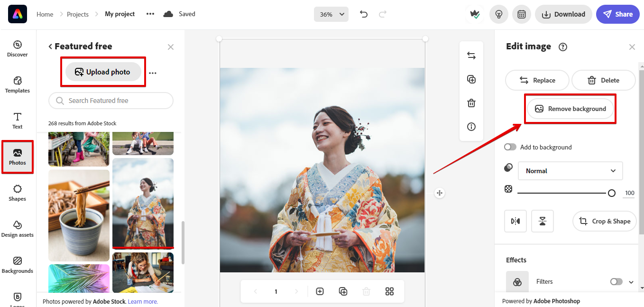The image size is (644, 307).
Task: Open the calendar schedule icon
Action: pyautogui.click(x=522, y=14)
